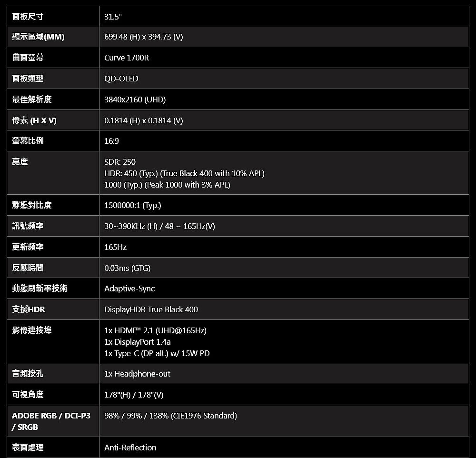The image size is (476, 458).
Task: Click DisplayHDR True Black 400 text
Action: (151, 309)
